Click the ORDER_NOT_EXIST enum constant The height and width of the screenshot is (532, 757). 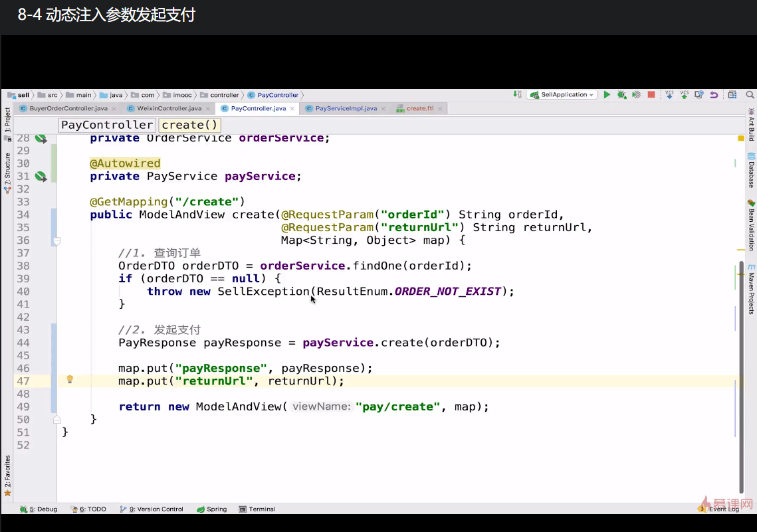pos(447,292)
